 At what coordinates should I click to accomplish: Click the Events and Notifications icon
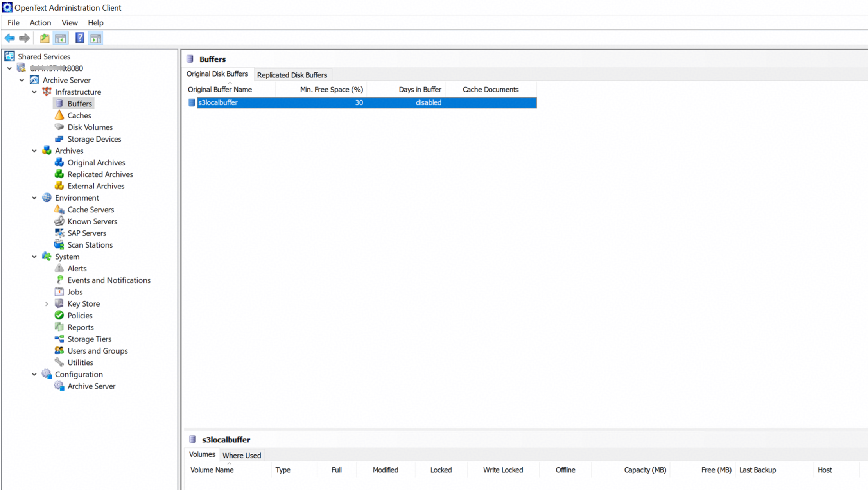pos(59,280)
